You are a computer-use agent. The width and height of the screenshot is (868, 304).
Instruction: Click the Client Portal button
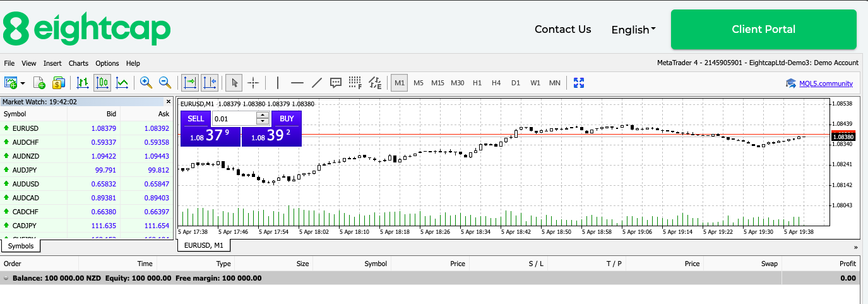point(763,29)
